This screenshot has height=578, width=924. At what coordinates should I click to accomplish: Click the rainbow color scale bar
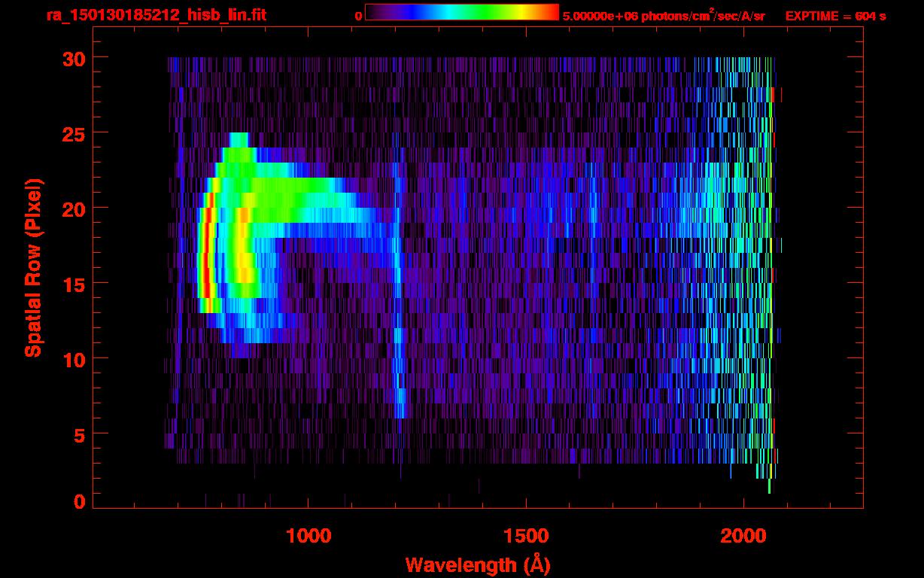(462, 12)
